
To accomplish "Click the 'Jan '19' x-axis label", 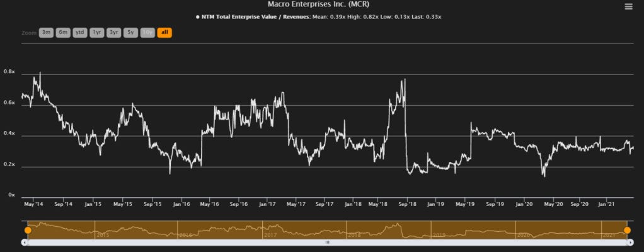I will 435,204.
